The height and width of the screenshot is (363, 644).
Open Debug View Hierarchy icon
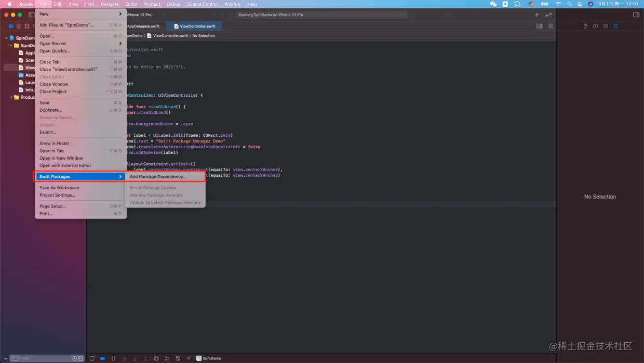(156, 358)
